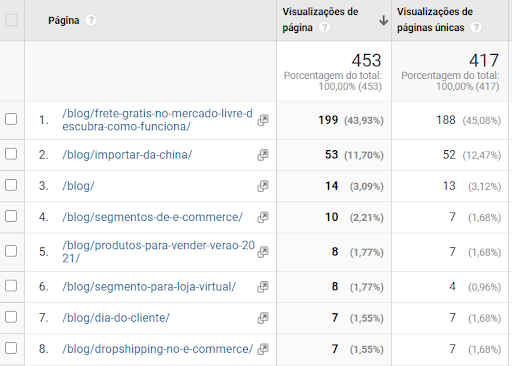Viewport: 512px width, 366px height.
Task: Sort by Visualizações de página column header
Action: pyautogui.click(x=320, y=20)
